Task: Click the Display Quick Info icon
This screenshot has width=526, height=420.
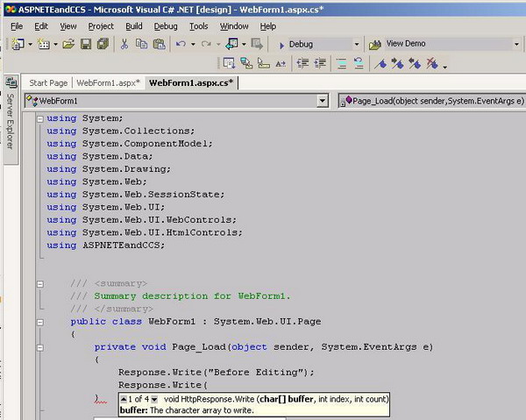Action: [263, 63]
